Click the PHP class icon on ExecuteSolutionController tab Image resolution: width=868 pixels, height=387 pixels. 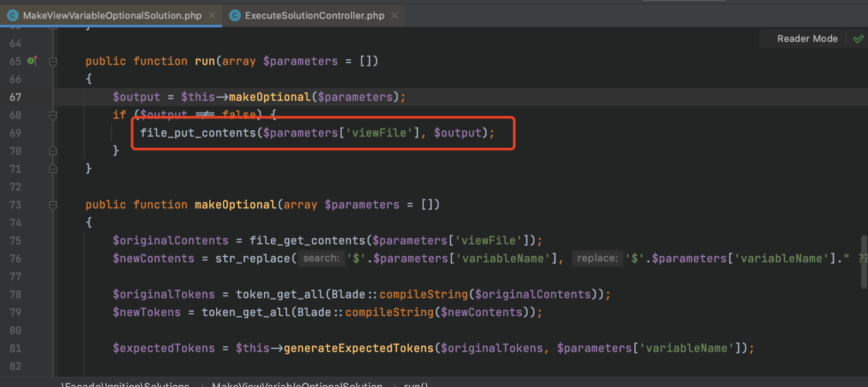235,16
